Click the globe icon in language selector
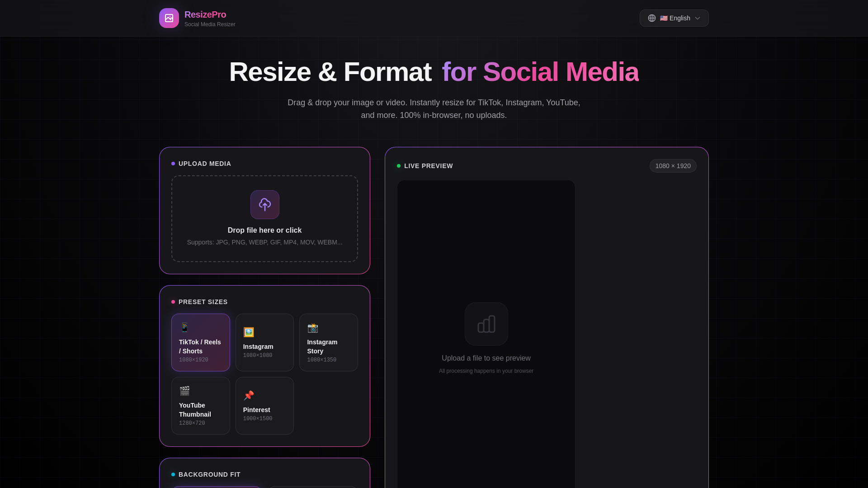The image size is (868, 488). pos(652,18)
